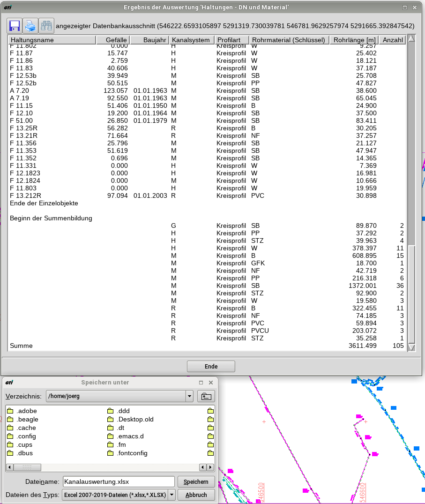This screenshot has height=504, width=425.
Task: Click the Dateiname text field
Action: coord(118,481)
